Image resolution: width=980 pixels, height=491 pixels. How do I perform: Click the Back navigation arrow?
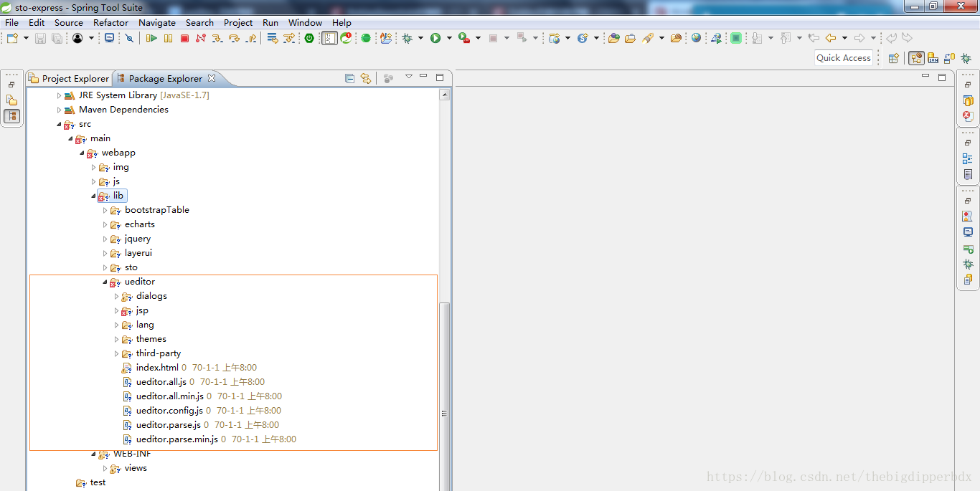(831, 38)
